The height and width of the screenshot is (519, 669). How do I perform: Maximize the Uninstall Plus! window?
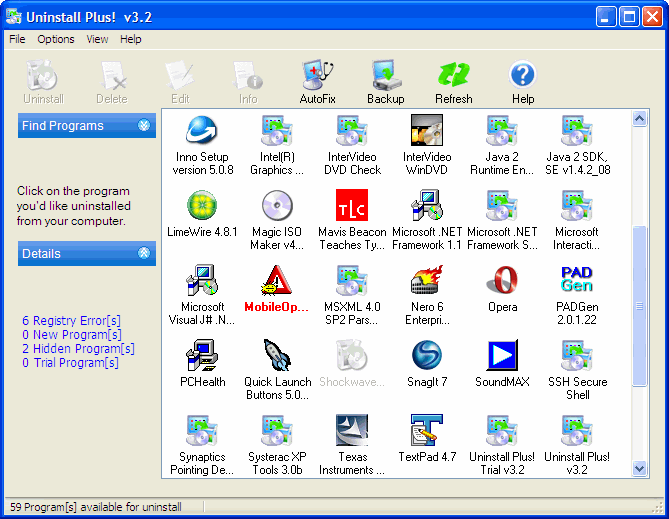click(629, 17)
